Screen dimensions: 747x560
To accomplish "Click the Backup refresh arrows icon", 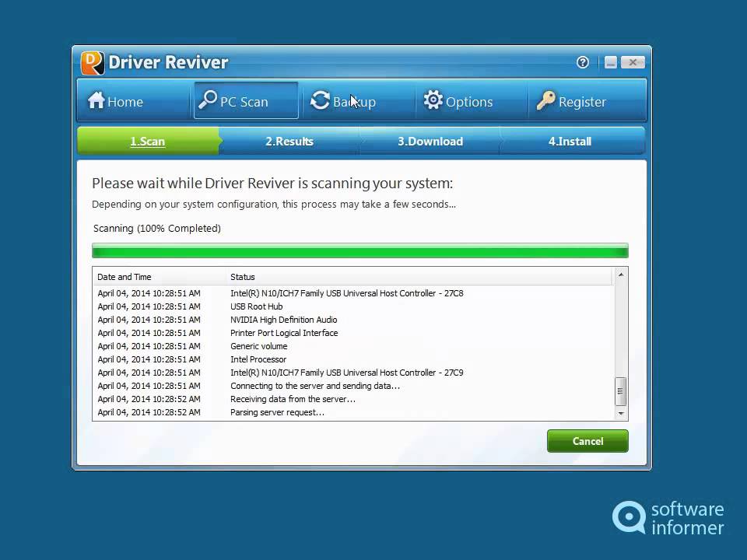I will [320, 100].
